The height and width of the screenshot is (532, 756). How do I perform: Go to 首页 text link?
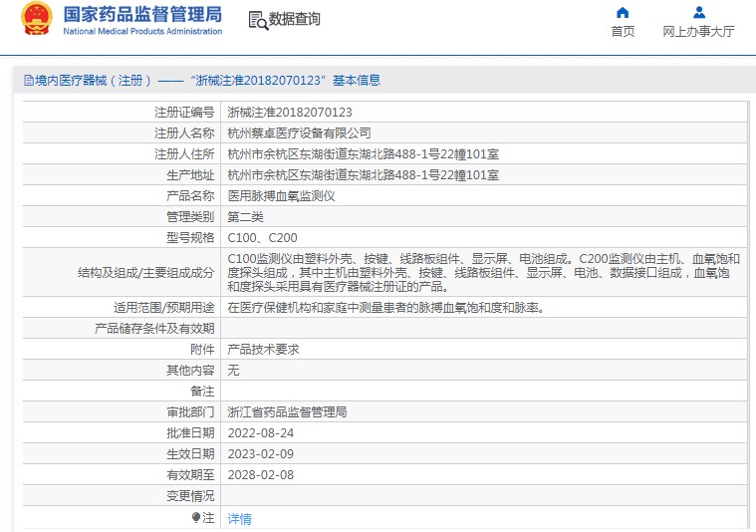[623, 31]
